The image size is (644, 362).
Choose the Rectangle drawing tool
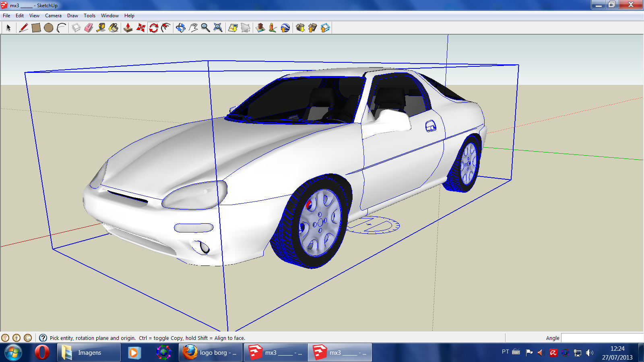[36, 28]
